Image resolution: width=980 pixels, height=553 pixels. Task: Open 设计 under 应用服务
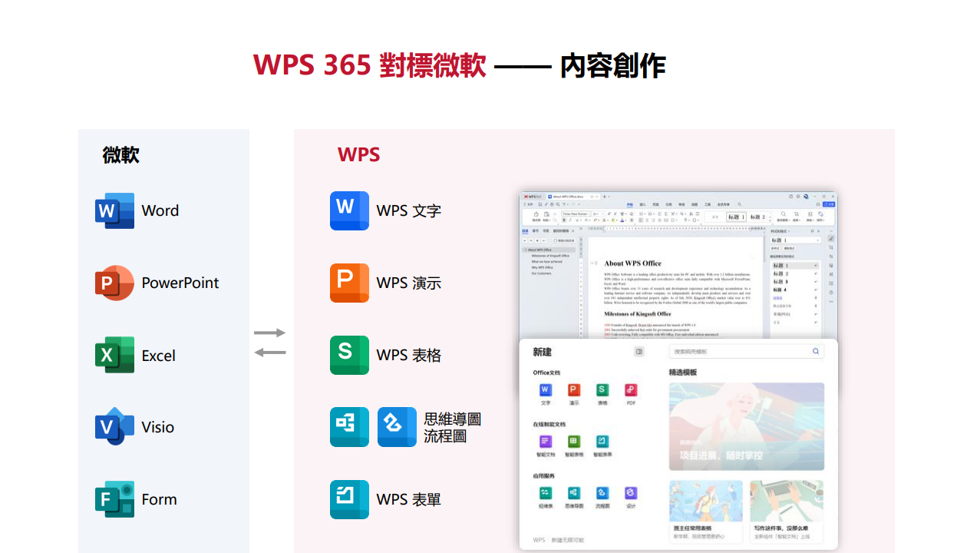click(x=631, y=497)
